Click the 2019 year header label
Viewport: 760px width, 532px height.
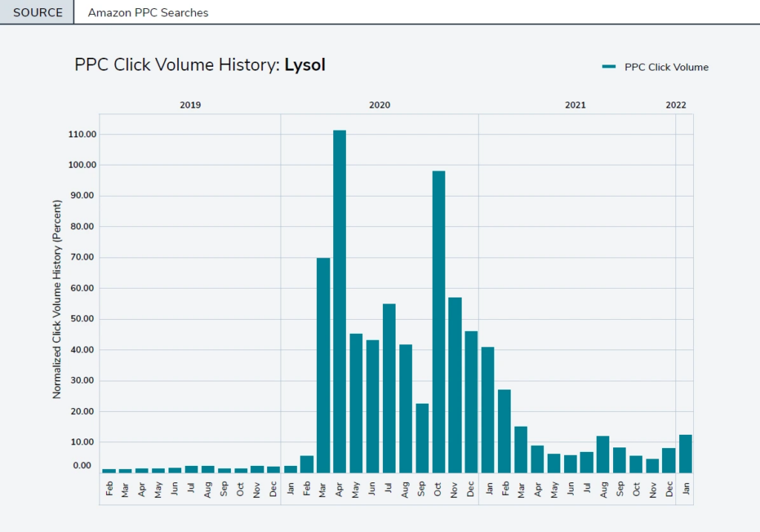click(190, 105)
